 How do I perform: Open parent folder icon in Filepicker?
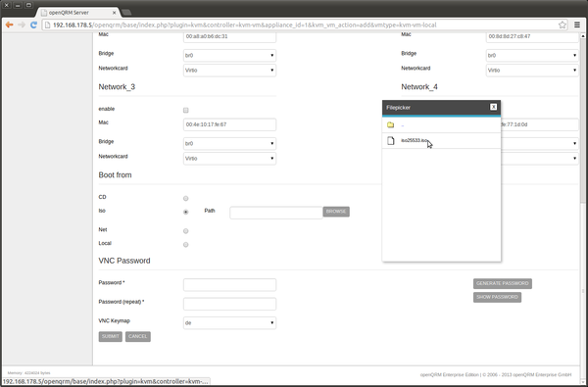390,124
